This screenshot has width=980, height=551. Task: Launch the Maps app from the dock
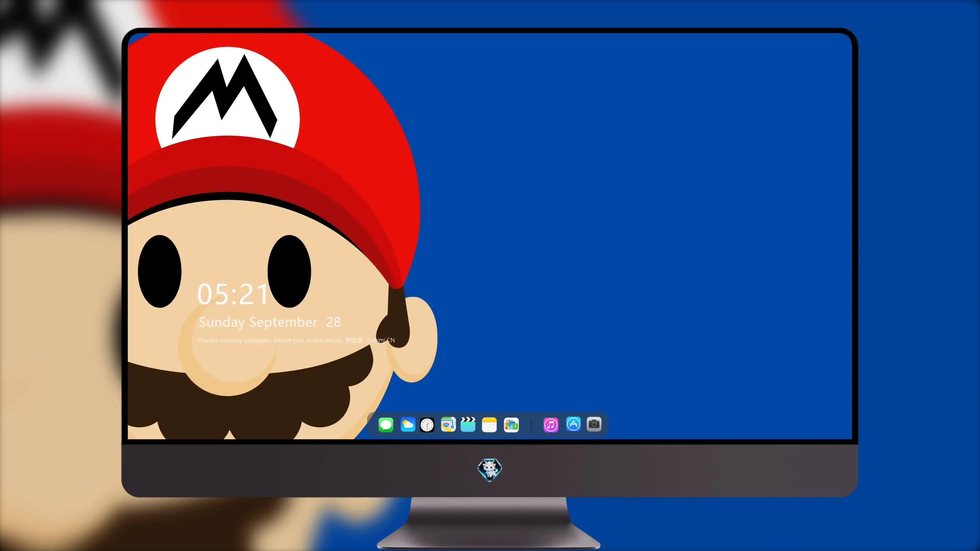click(x=448, y=424)
